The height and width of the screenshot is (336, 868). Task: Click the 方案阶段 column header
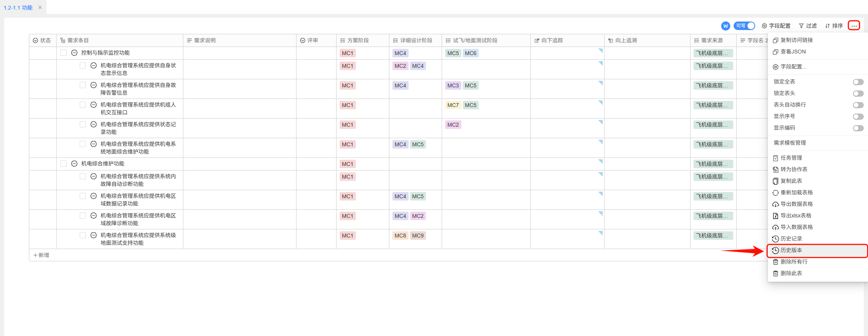click(x=362, y=40)
